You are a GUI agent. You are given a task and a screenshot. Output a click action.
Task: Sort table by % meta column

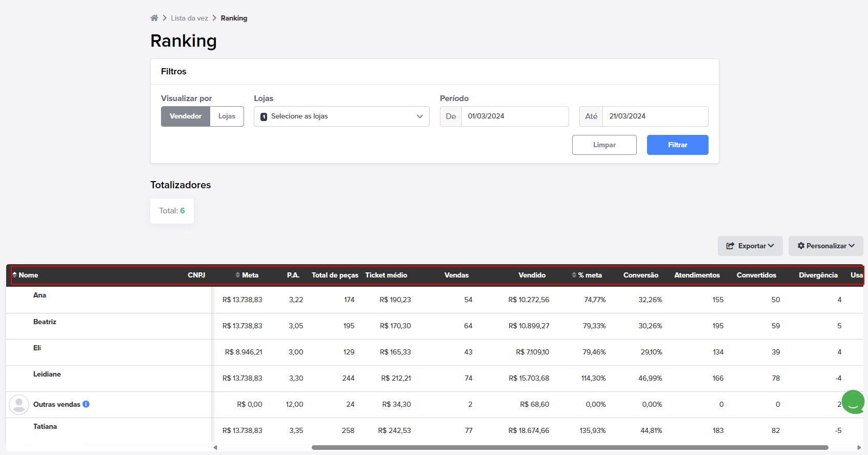coord(587,275)
